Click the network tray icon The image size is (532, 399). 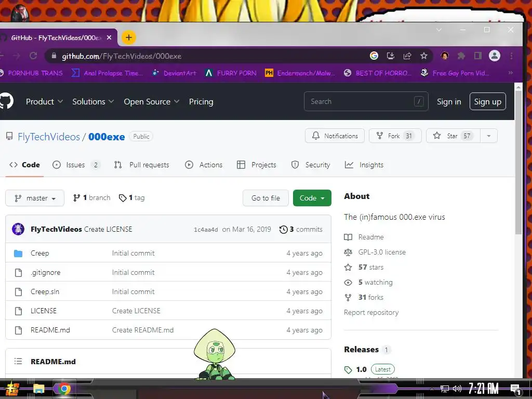(445, 389)
